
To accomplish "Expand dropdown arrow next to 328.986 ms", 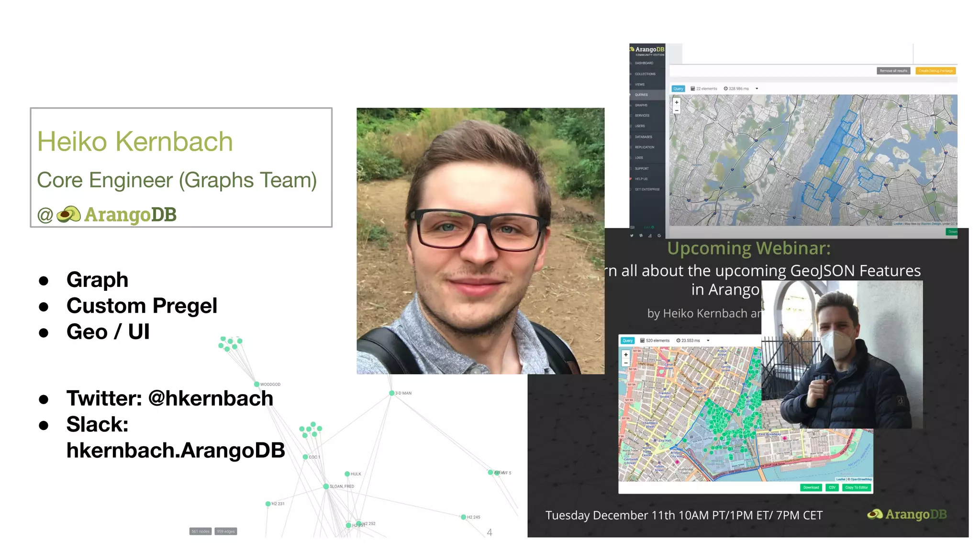I will [x=757, y=88].
